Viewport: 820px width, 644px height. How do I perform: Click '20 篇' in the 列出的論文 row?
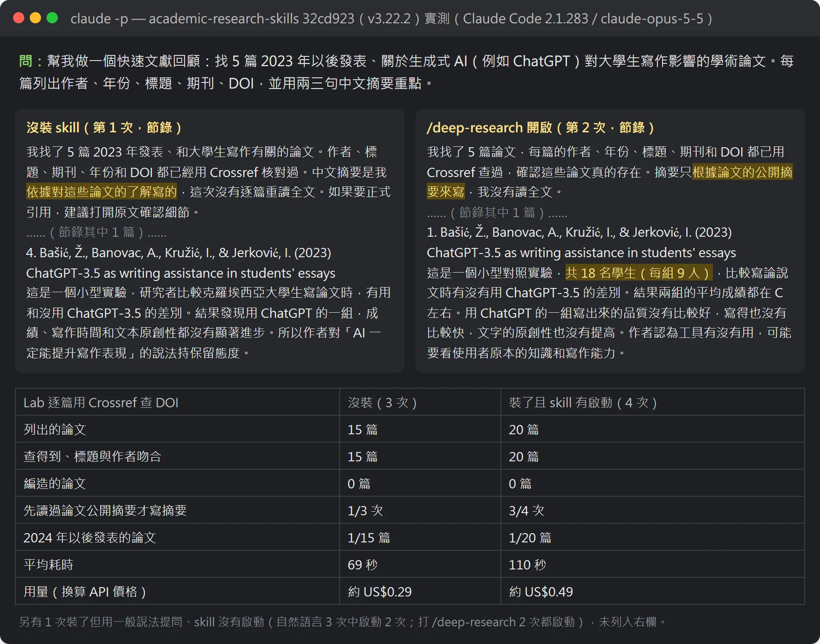pyautogui.click(x=524, y=430)
